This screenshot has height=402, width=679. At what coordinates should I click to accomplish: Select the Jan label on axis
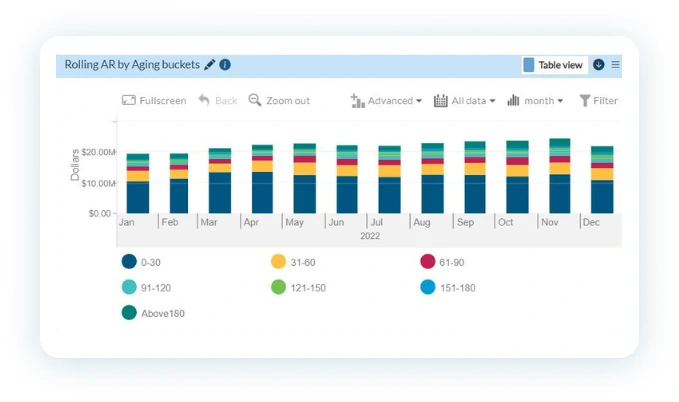(x=126, y=222)
